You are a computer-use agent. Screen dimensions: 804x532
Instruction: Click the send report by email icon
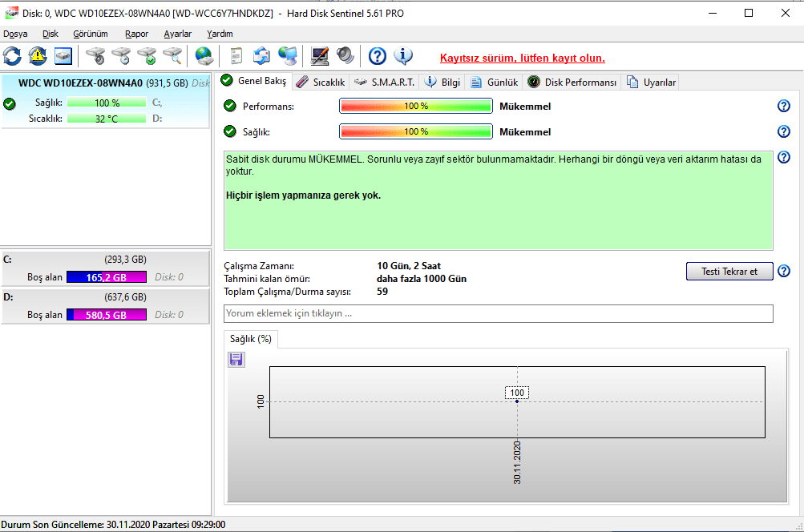coord(261,56)
